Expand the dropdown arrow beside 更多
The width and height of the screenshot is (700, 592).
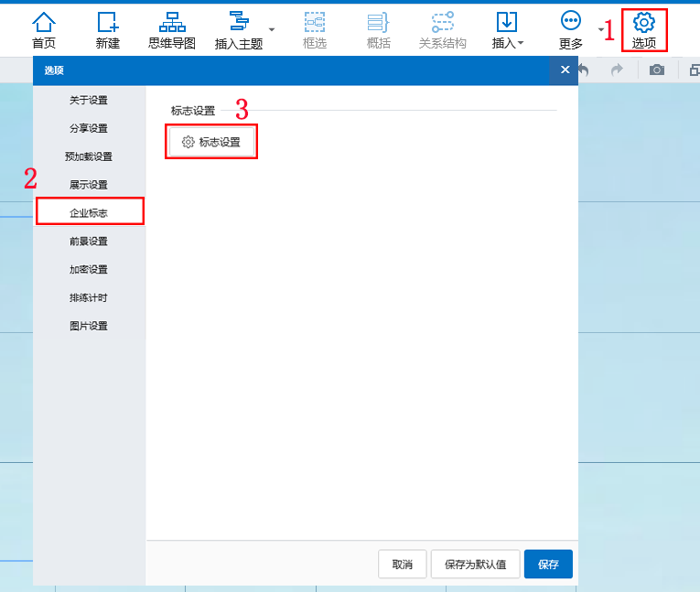point(601,29)
